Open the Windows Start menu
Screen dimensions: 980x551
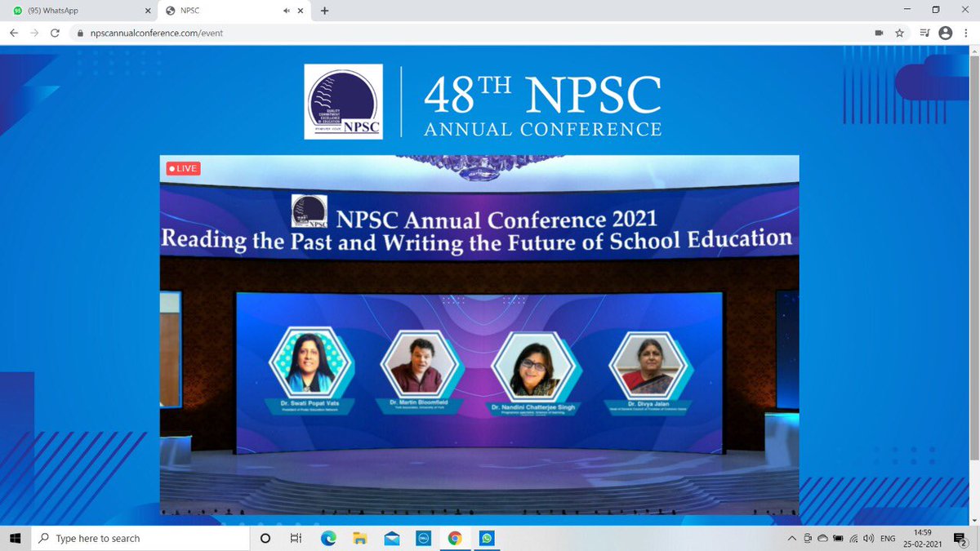(14, 538)
